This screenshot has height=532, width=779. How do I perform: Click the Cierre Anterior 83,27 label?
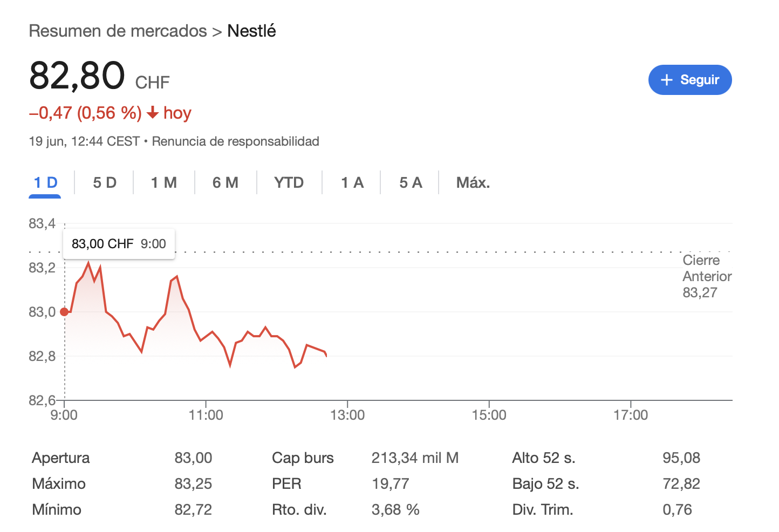tap(707, 276)
